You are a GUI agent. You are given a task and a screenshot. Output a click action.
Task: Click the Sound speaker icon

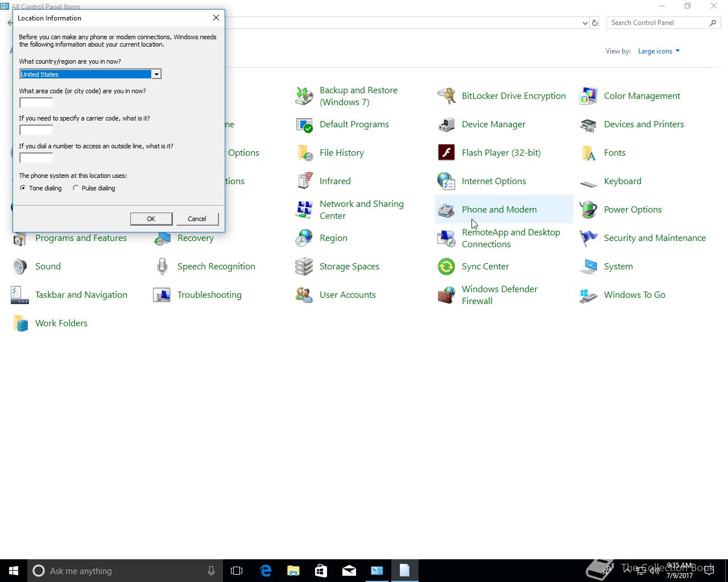(x=20, y=267)
